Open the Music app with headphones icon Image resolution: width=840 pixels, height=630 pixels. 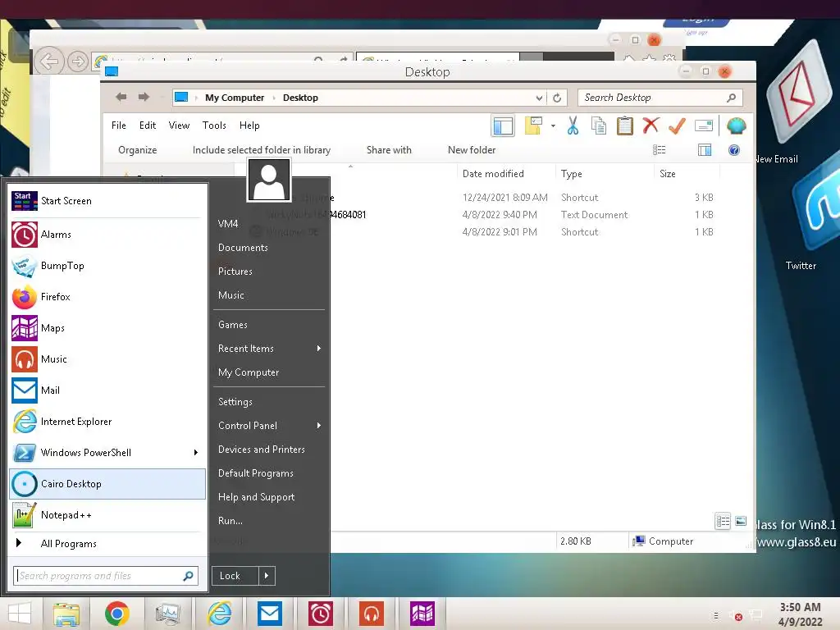(x=107, y=359)
